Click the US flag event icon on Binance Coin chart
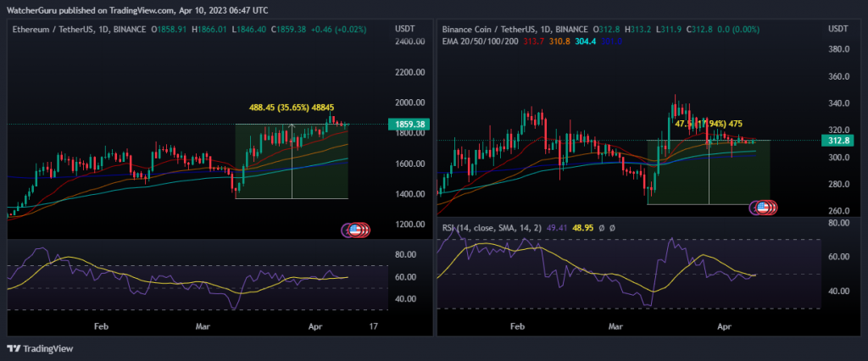This screenshot has height=361, width=868. [x=764, y=208]
